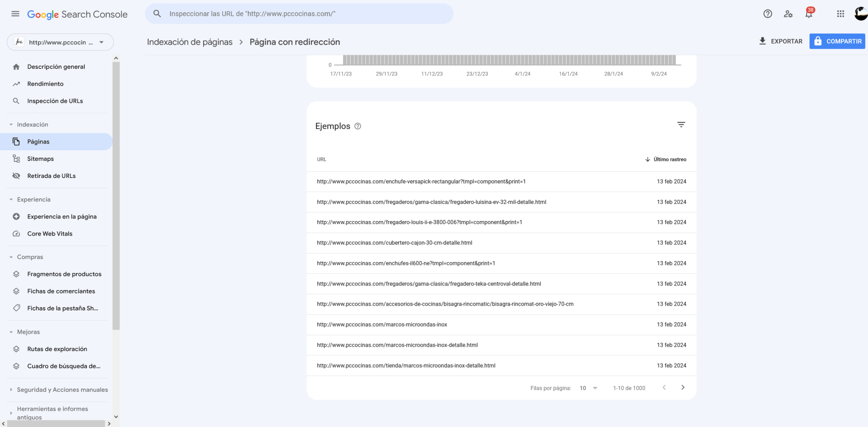The image size is (868, 427).
Task: Select bisagra-rincomat-oro-viejo-70-cm URL row
Action: click(x=501, y=304)
